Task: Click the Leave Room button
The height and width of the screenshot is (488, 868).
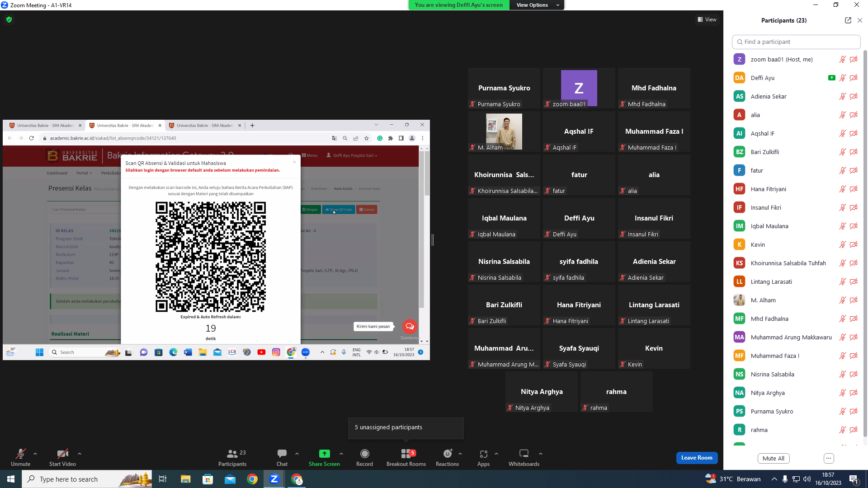Action: pos(697,458)
